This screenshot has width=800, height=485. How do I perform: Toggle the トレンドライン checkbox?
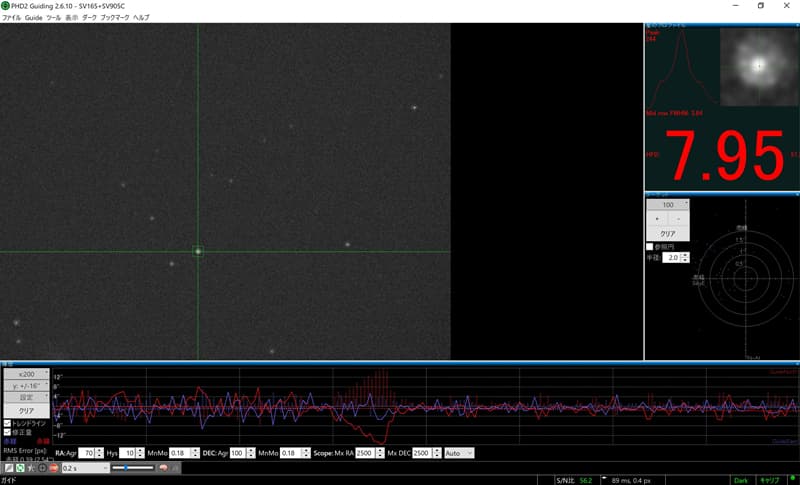pyautogui.click(x=7, y=423)
